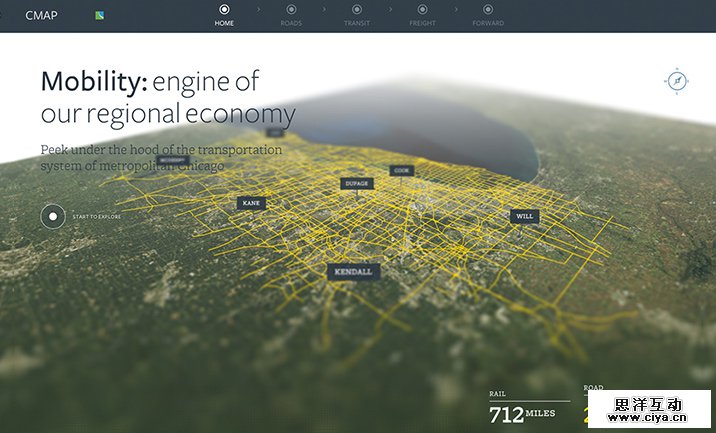The width and height of the screenshot is (716, 433).
Task: Select the KANE county marker
Action: point(251,203)
